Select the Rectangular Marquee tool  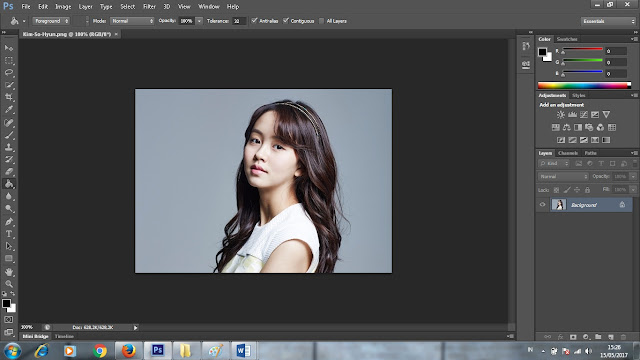[x=9, y=60]
